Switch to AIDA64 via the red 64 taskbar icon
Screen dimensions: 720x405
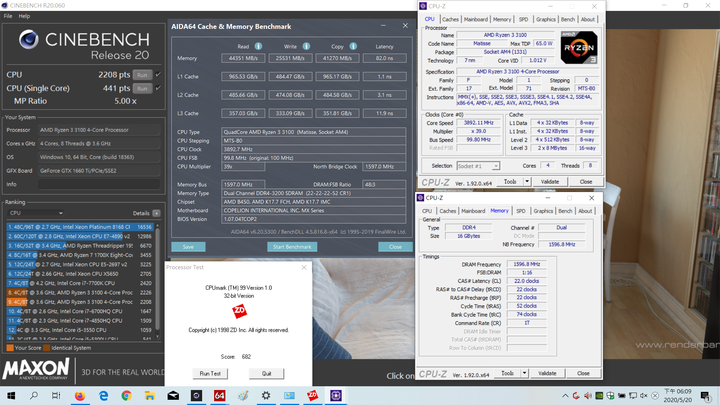coord(219,395)
